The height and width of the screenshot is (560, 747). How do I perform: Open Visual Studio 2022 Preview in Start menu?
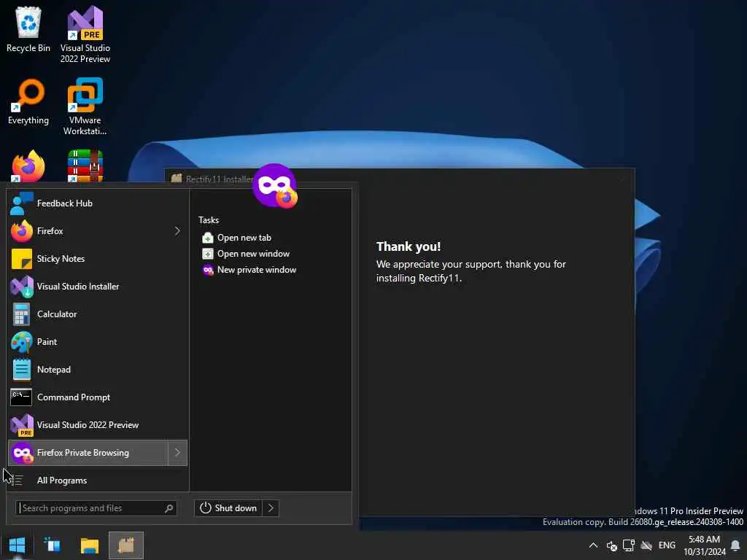(98, 425)
